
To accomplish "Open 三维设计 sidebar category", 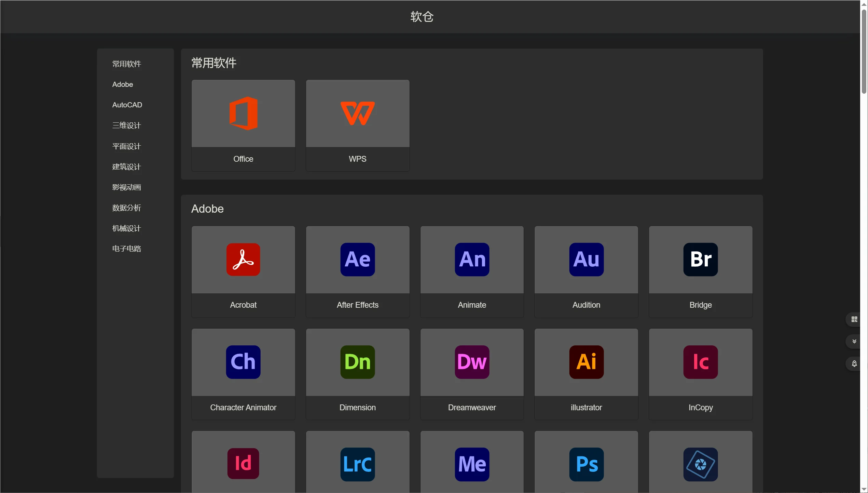I will [127, 125].
